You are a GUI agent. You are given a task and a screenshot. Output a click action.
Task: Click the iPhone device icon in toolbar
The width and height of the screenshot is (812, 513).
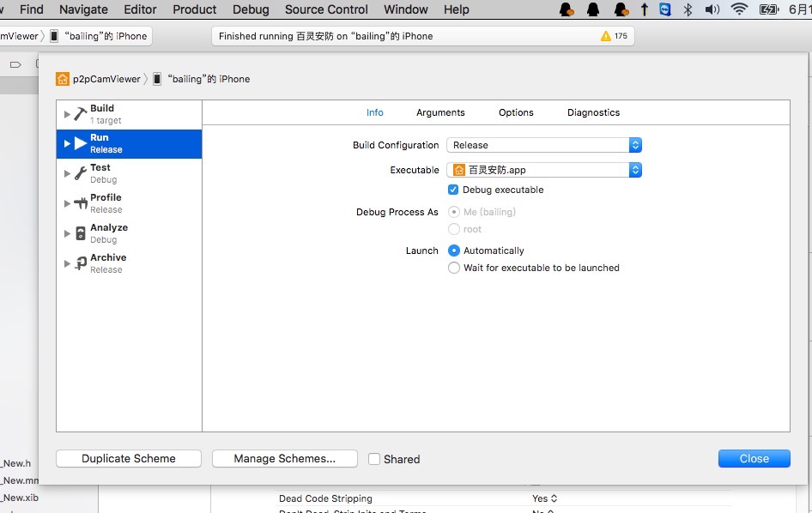pos(54,36)
